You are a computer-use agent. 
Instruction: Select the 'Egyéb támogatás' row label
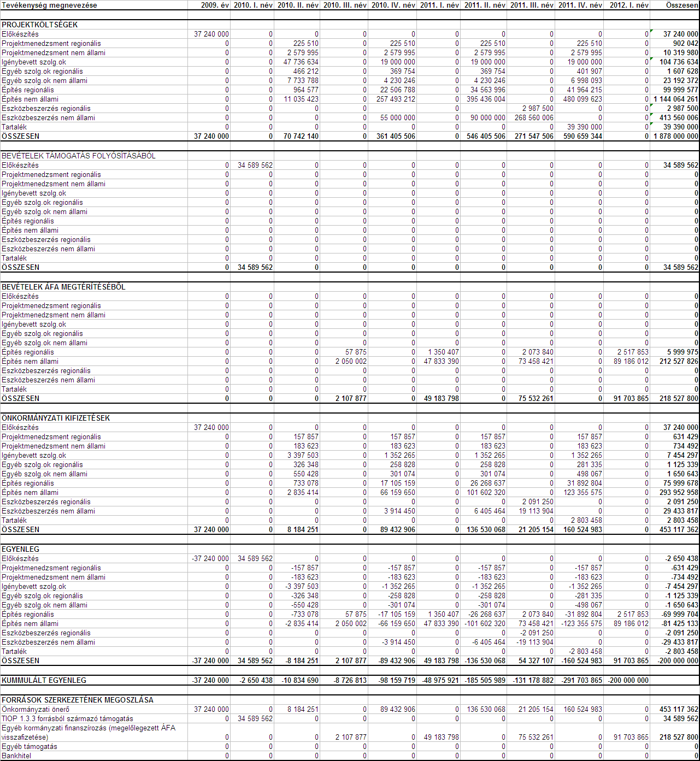tap(29, 746)
